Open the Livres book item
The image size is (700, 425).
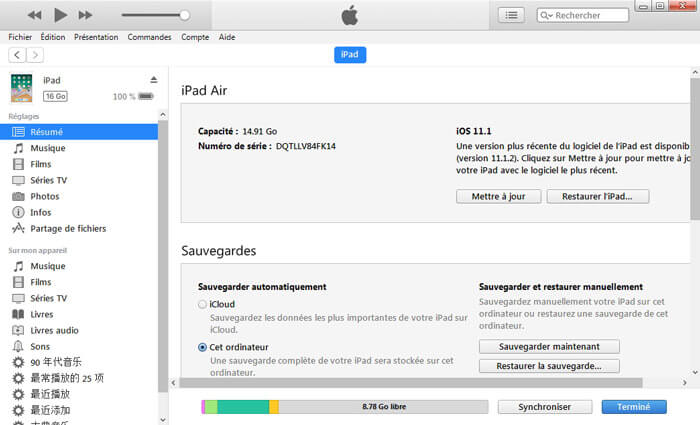click(x=79, y=314)
